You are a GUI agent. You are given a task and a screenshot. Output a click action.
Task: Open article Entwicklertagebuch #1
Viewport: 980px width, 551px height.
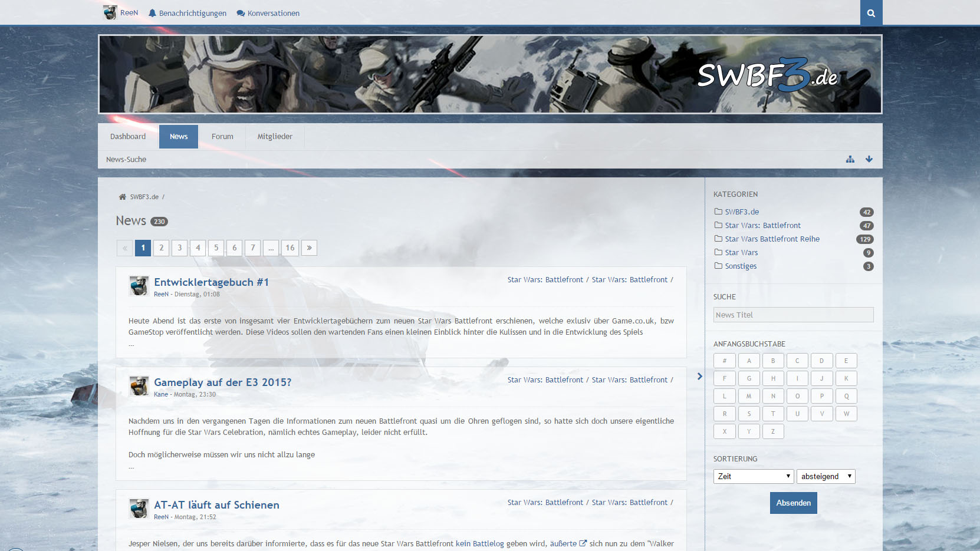point(211,282)
